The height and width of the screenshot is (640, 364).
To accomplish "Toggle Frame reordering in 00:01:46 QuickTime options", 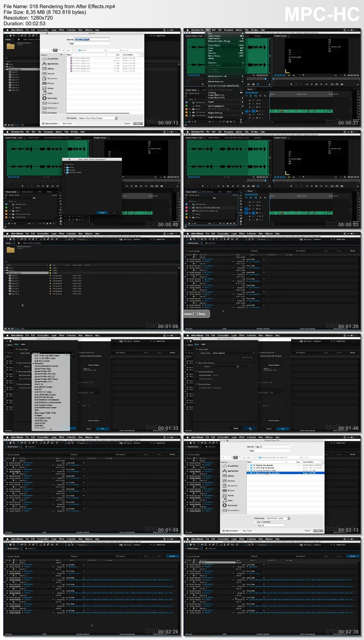I will [198, 379].
